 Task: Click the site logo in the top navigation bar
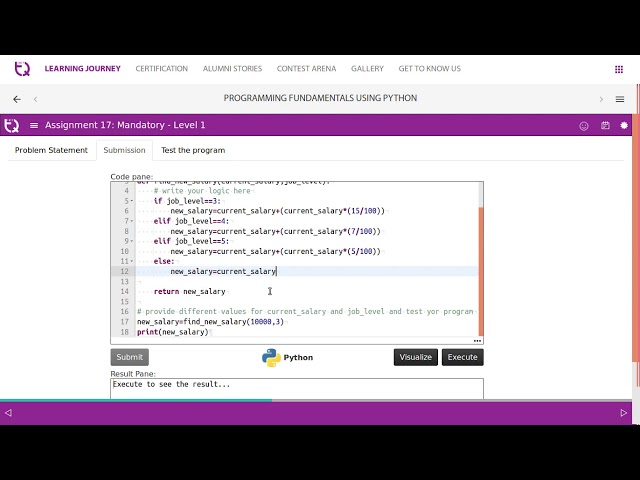(x=22, y=69)
